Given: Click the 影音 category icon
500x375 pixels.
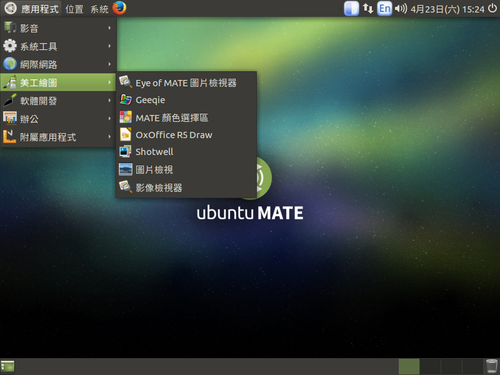Looking at the screenshot, I should click(x=10, y=28).
